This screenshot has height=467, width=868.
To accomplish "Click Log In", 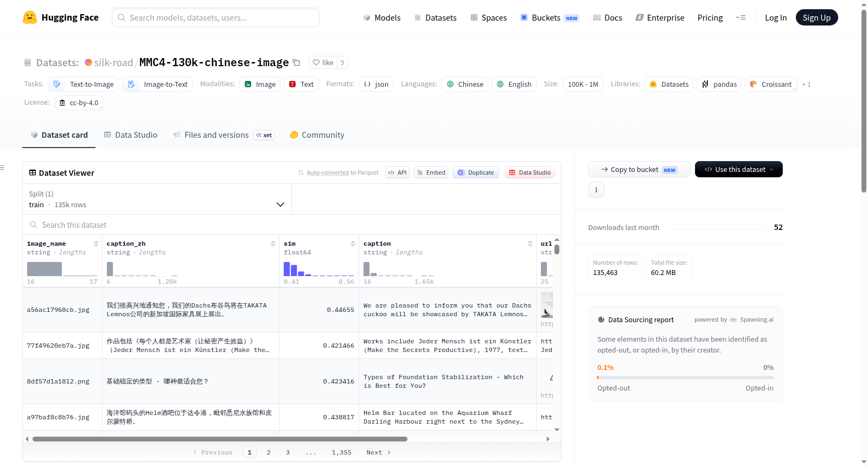I will [x=776, y=17].
